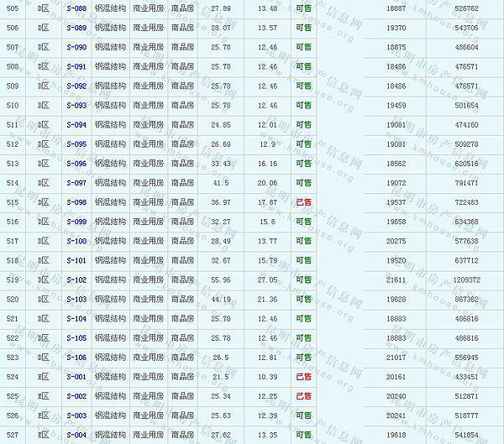Click the S-104 unit link
This screenshot has height=444, width=504.
[76, 319]
